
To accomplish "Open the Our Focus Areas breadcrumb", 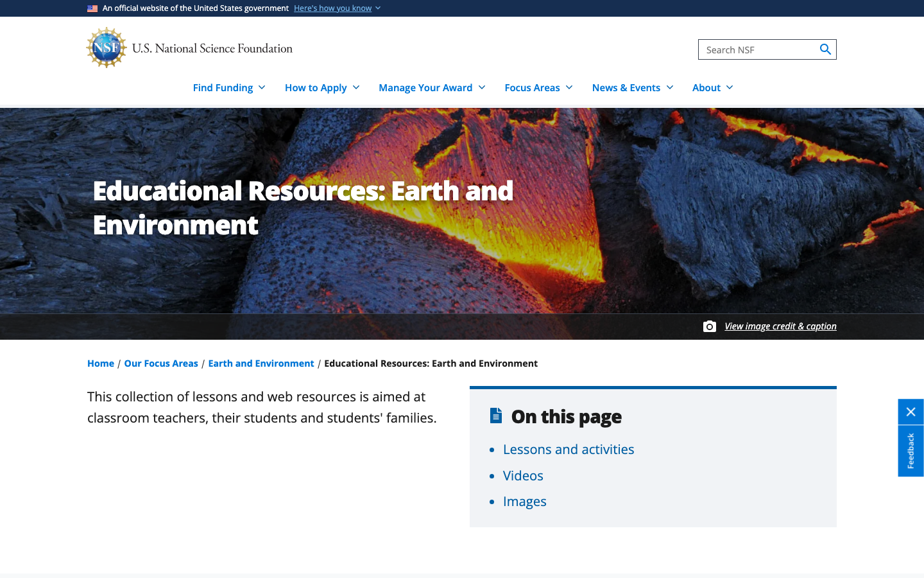I will pos(161,363).
